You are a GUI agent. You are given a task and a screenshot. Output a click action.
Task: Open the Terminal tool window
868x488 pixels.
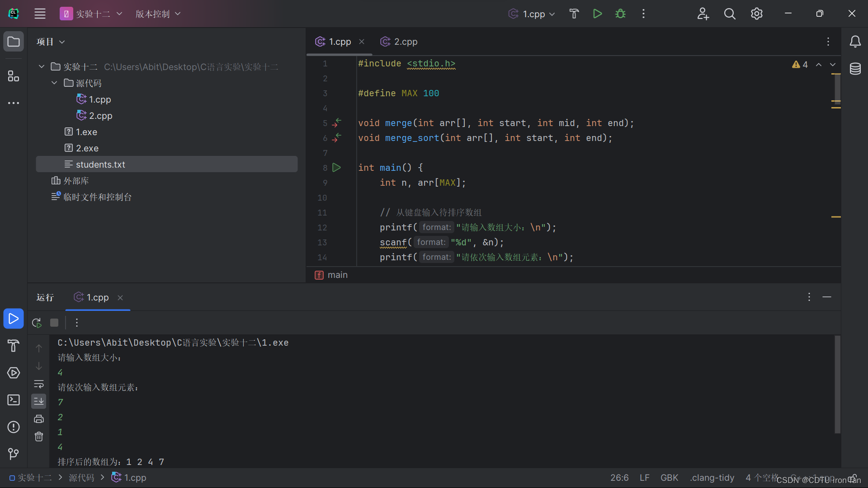pyautogui.click(x=14, y=400)
